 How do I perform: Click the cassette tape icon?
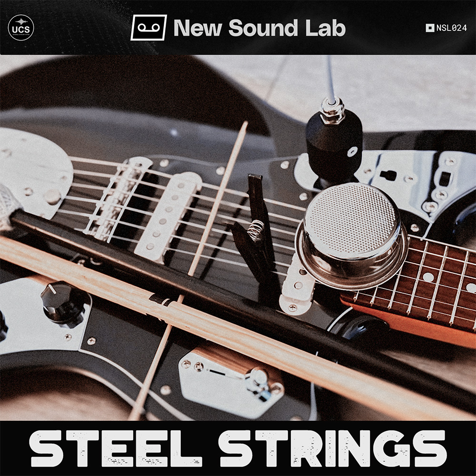pos(149,28)
